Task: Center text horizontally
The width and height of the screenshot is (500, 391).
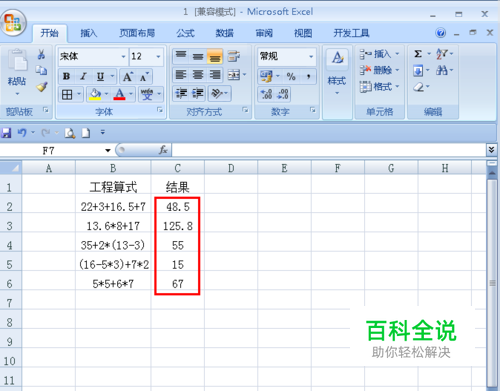Action: pos(198,75)
